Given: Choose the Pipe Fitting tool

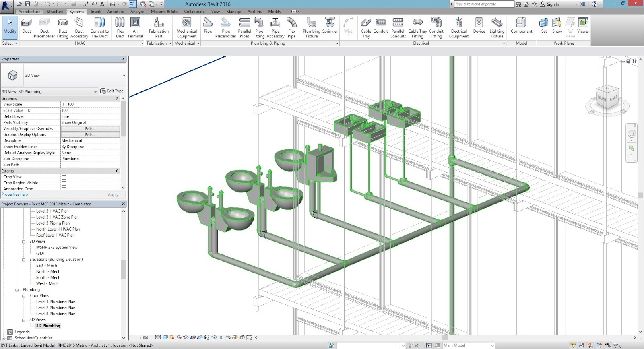Looking at the screenshot, I should pyautogui.click(x=259, y=27).
